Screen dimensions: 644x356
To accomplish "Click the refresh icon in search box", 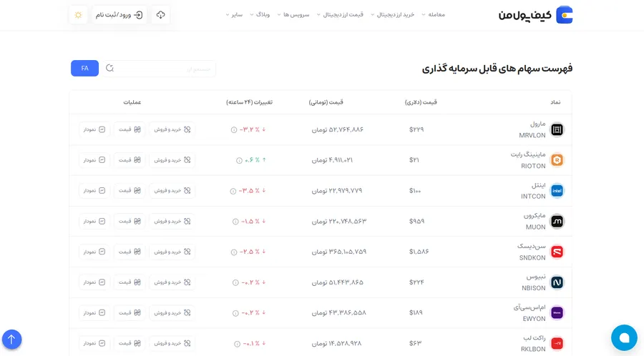I will coord(109,68).
